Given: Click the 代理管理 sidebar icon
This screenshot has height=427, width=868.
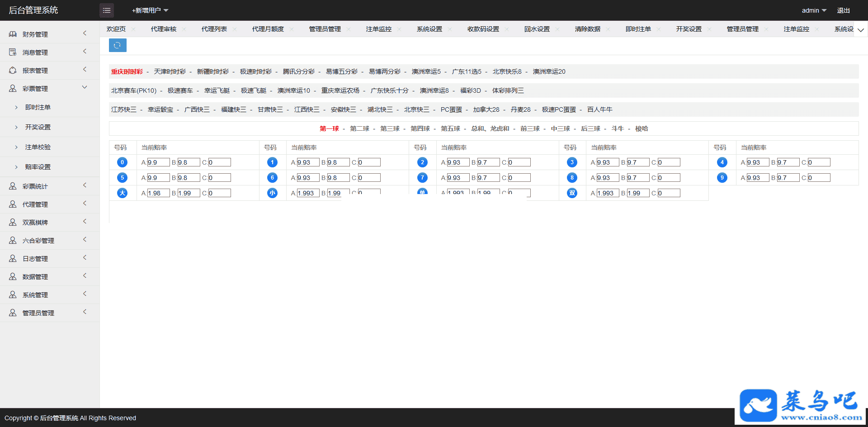Looking at the screenshot, I should click(x=13, y=204).
